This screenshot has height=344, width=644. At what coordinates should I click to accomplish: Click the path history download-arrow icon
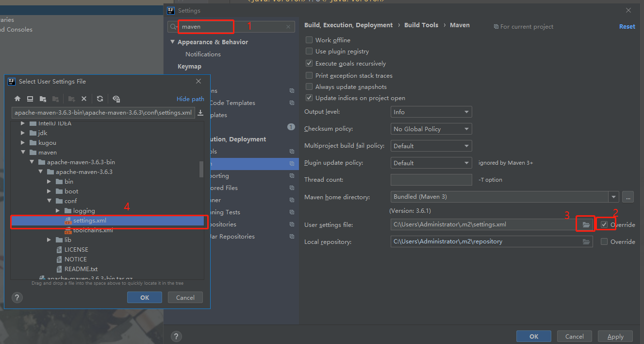(200, 113)
